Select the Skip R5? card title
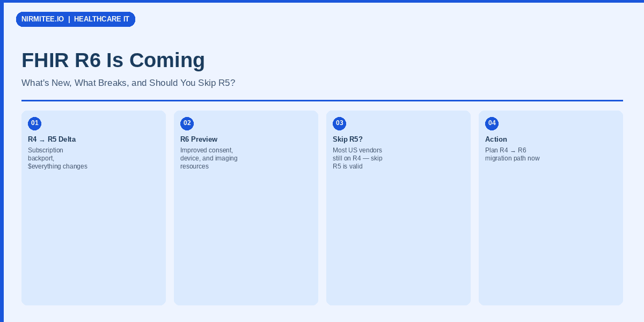 (x=348, y=140)
